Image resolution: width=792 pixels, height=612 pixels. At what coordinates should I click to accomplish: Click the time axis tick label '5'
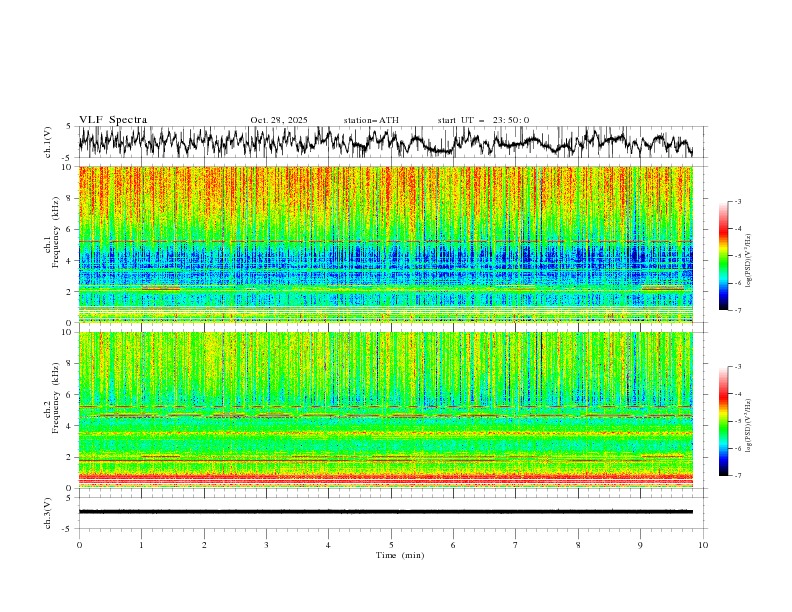(x=391, y=545)
